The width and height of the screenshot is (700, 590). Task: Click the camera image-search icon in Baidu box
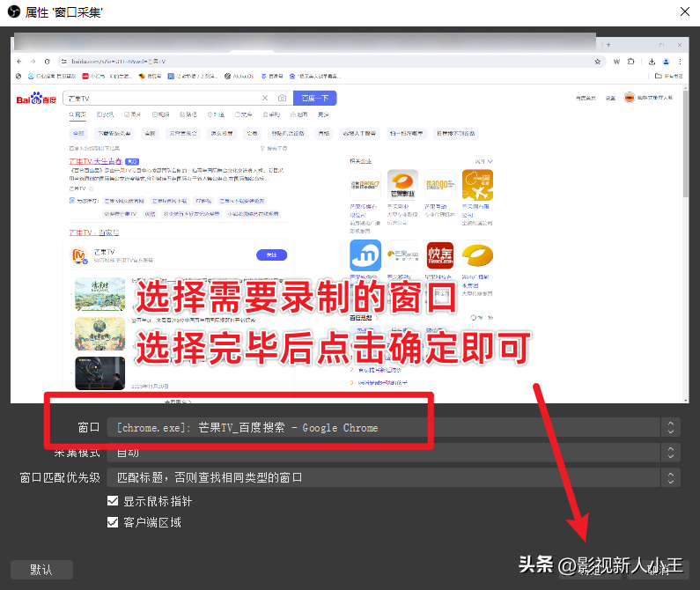pyautogui.click(x=282, y=98)
